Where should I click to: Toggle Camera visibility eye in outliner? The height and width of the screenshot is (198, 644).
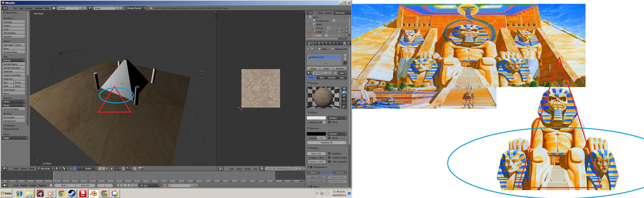click(339, 28)
